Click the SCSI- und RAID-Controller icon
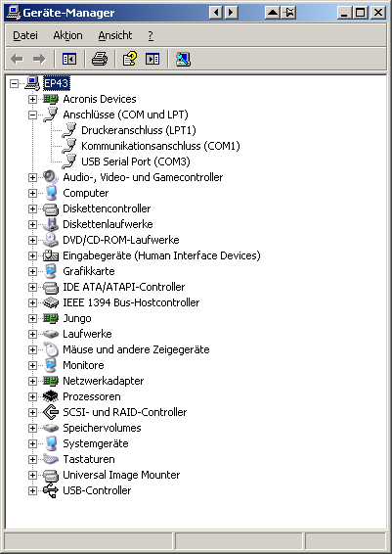The height and width of the screenshot is (554, 392). point(51,412)
